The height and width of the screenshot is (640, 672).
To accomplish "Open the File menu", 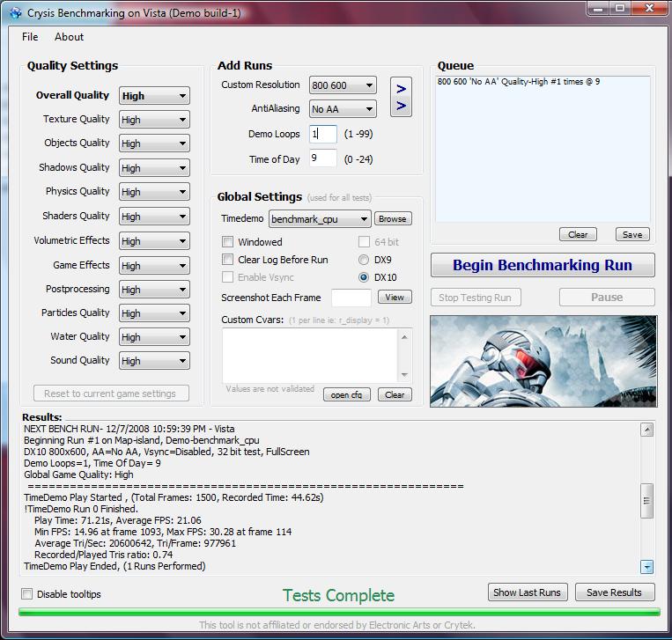I will click(30, 37).
